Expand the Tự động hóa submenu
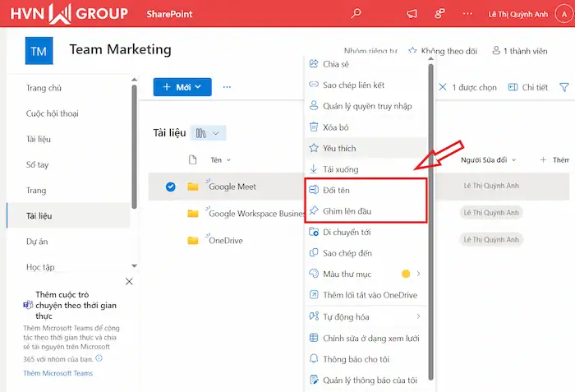575x392 pixels. tap(418, 316)
